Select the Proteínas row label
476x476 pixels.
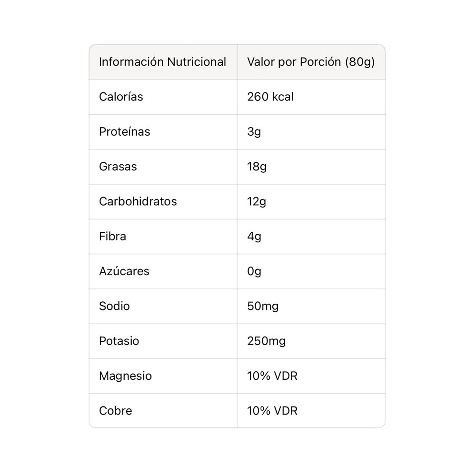tap(124, 132)
